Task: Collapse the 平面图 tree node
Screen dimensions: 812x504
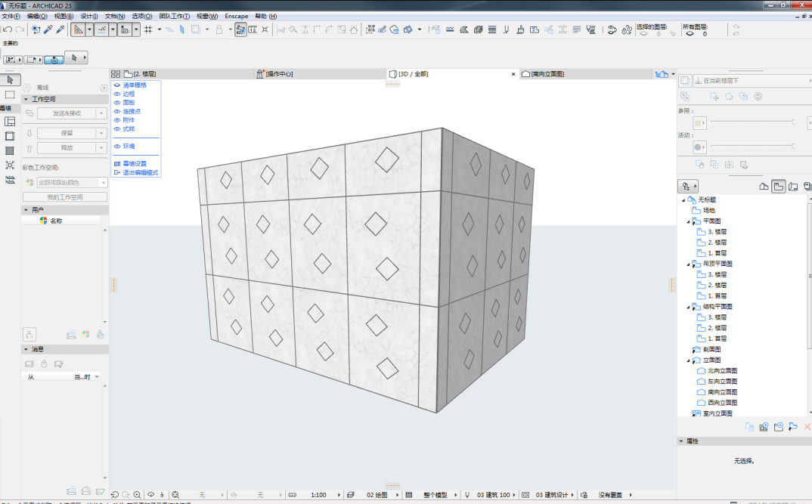Action: (688, 221)
